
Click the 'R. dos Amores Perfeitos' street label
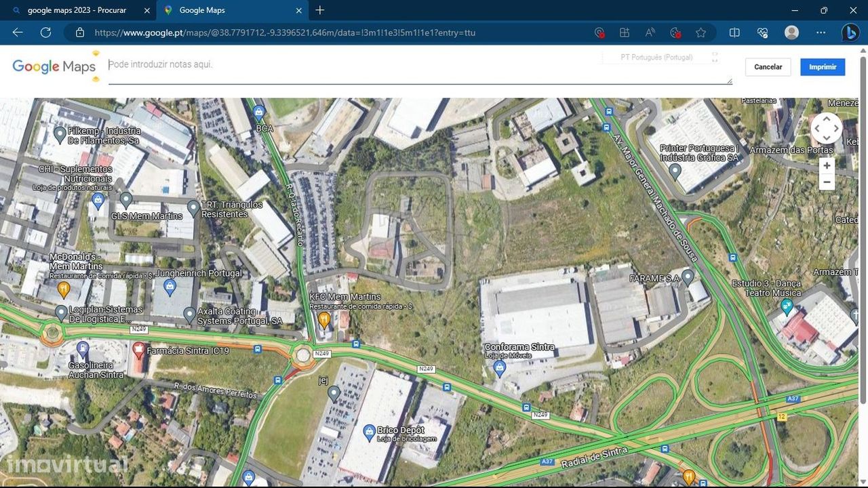(x=216, y=390)
